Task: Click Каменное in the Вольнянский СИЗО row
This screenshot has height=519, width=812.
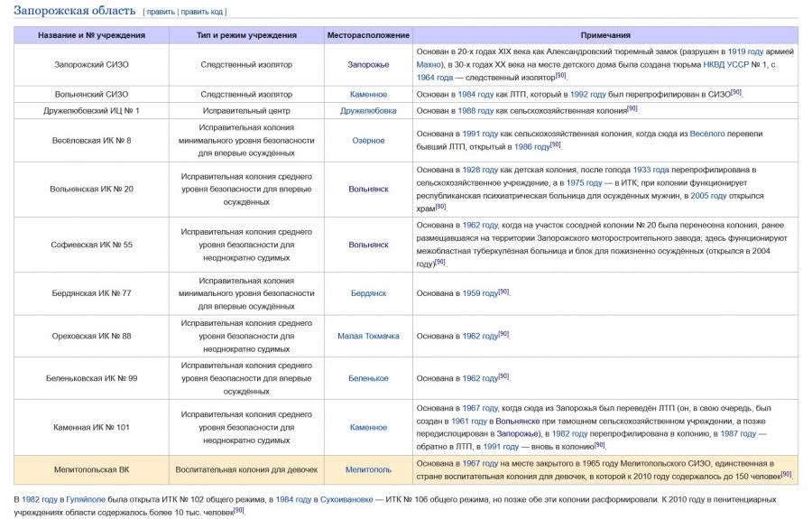Action: click(368, 94)
